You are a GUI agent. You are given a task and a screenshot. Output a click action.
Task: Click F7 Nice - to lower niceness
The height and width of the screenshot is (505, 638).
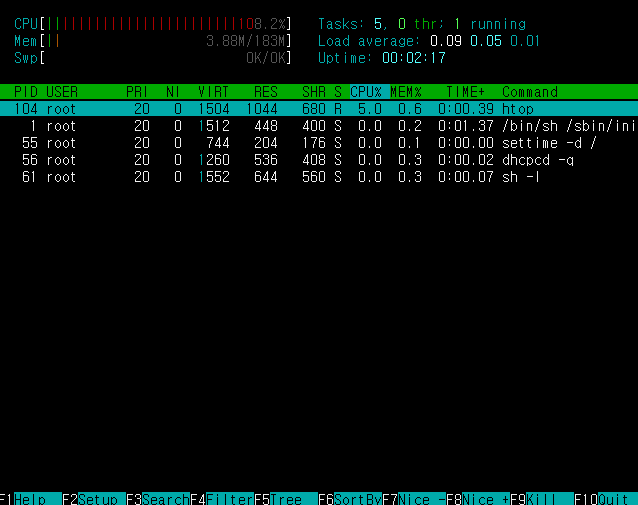(414, 499)
